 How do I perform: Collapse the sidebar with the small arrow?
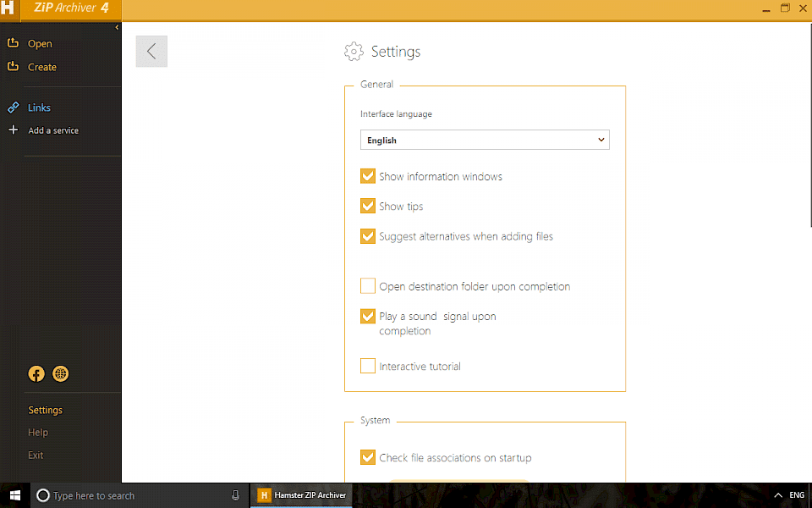117,27
